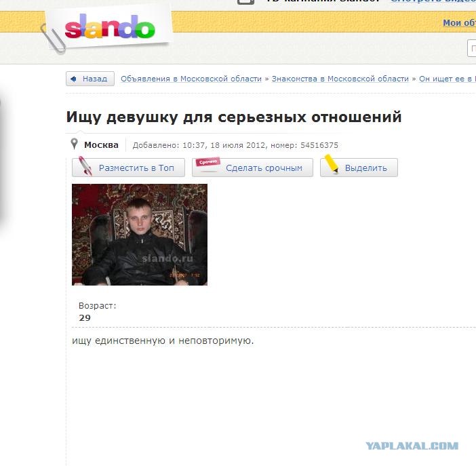Viewport: 476px width, 466px height.
Task: Open the Он ищет ее breadcrumb link
Action: pyautogui.click(x=447, y=79)
